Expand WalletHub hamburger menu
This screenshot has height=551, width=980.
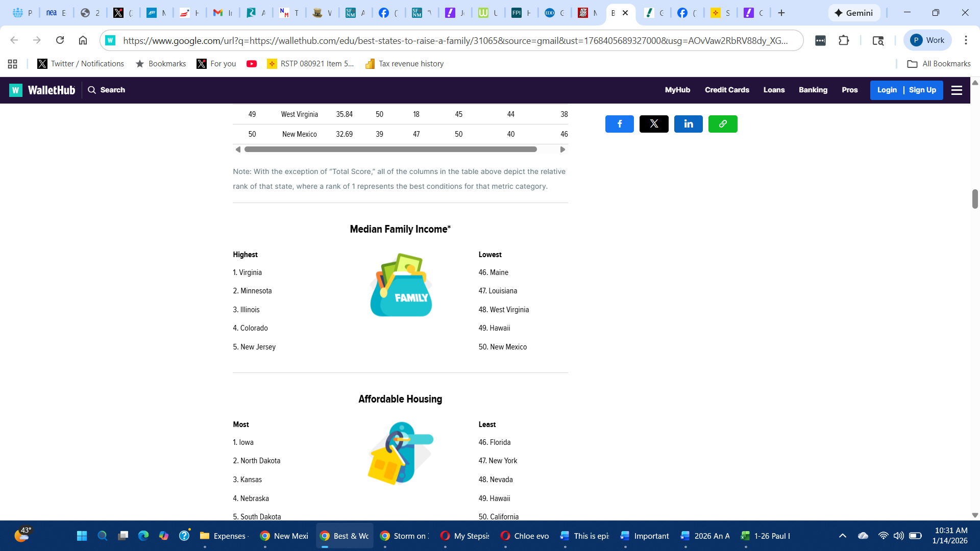tap(957, 90)
